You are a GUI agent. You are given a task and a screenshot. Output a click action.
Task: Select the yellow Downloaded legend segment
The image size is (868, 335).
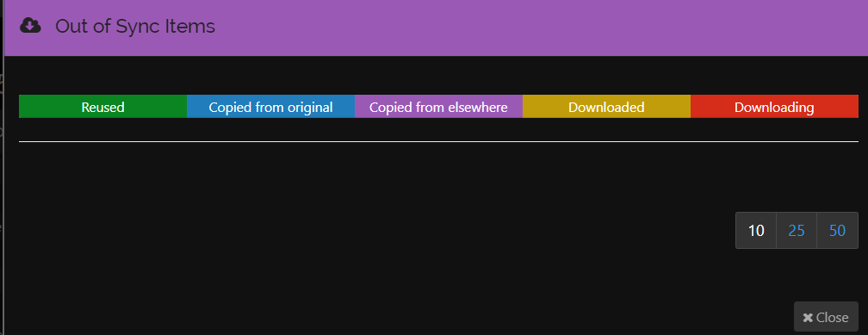pos(606,106)
